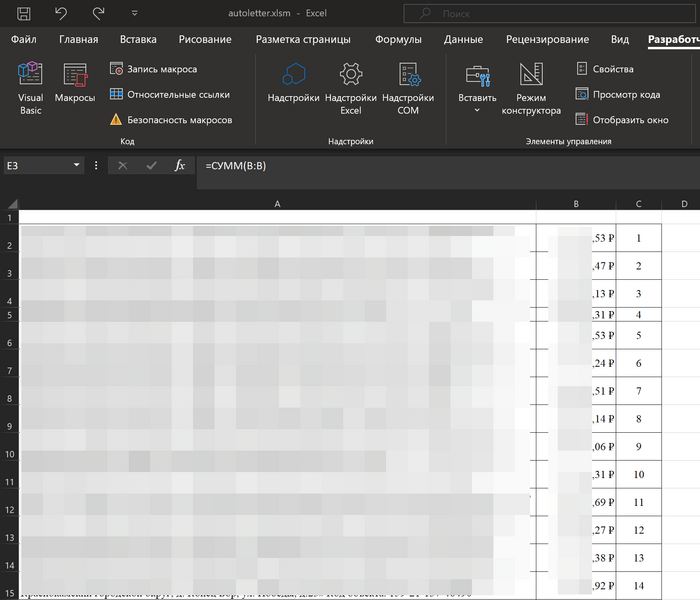Screen dimensions: 700x600
Task: Start recording with Запись макроса
Action: click(x=160, y=69)
